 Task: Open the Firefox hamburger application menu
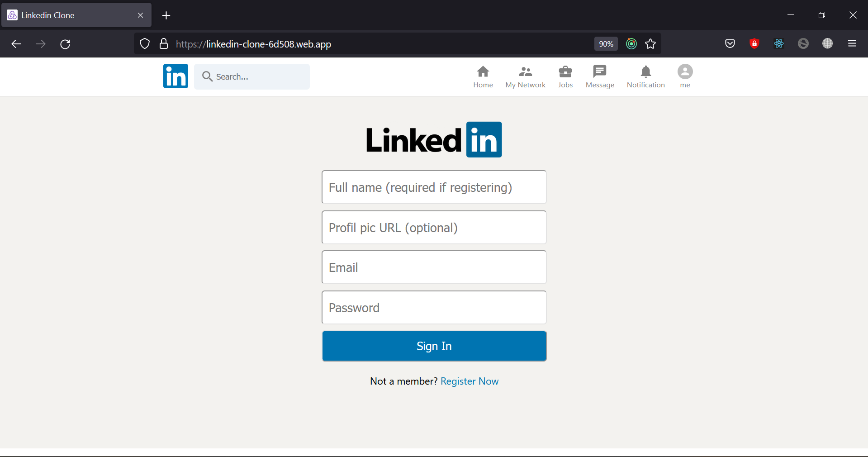point(852,43)
